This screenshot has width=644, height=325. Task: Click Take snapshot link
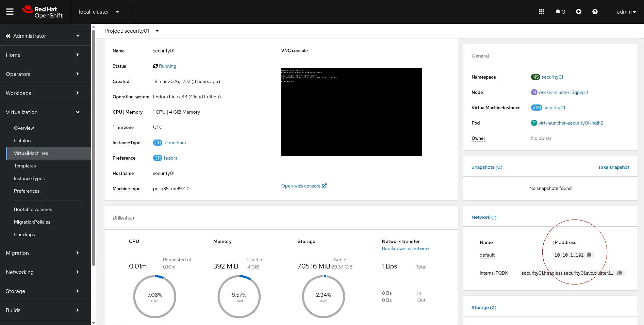[613, 167]
